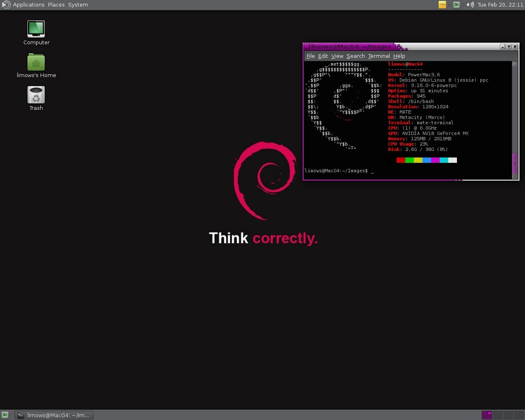Click the Uptime: up 31 minutes line
Viewport: 525px width, 420px height.
tap(418, 91)
